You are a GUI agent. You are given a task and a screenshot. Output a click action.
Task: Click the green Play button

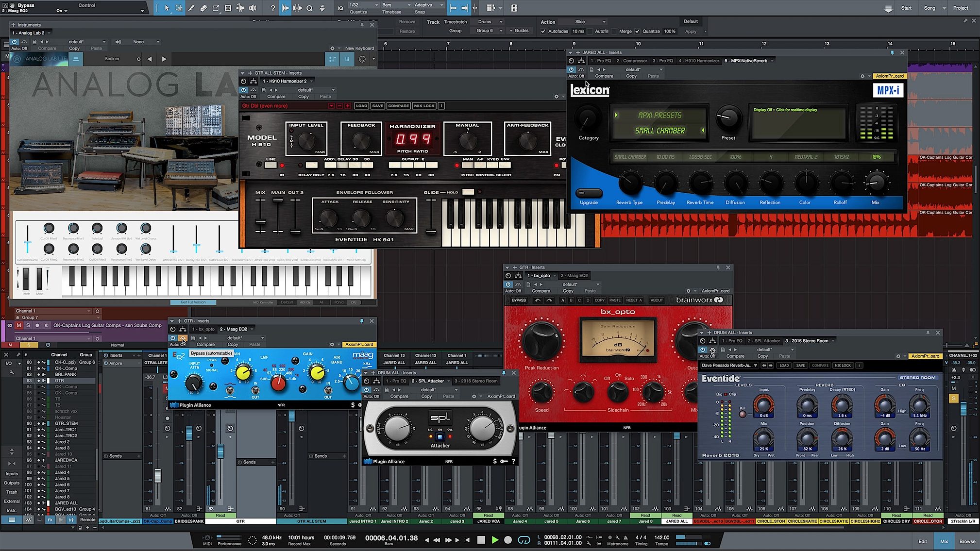click(x=495, y=540)
